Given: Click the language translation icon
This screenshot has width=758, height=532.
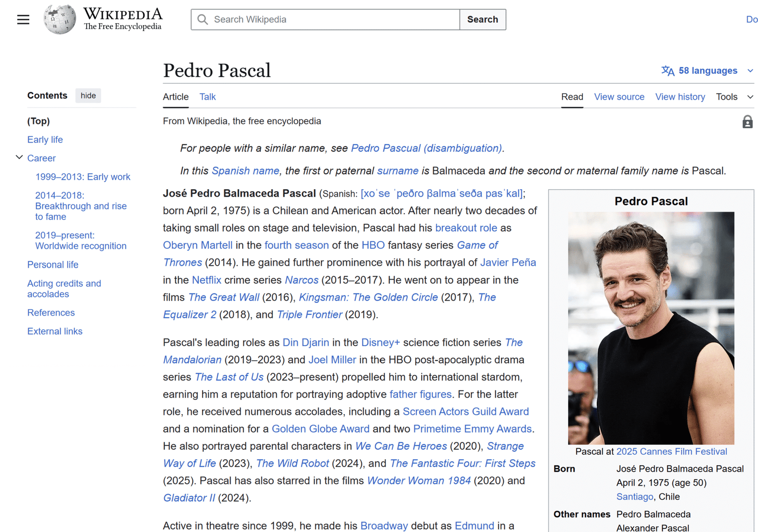Looking at the screenshot, I should [x=668, y=71].
